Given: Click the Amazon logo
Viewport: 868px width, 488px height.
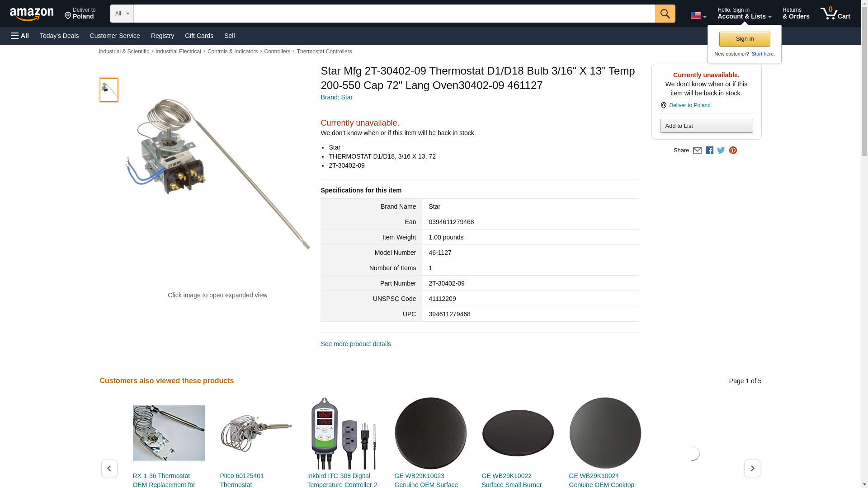Looking at the screenshot, I should [32, 14].
